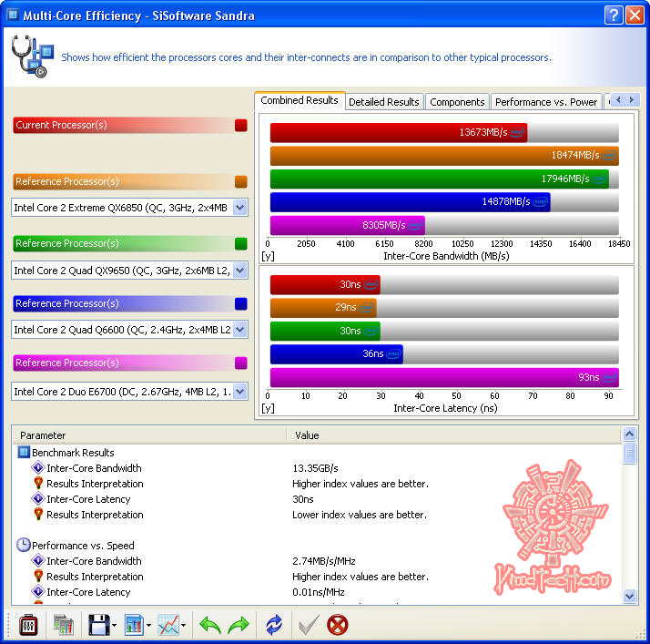Click the stethoscope module icon
Viewport: 650px width, 644px height.
pyautogui.click(x=33, y=56)
